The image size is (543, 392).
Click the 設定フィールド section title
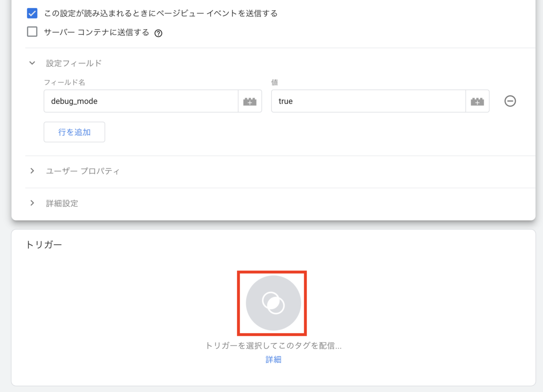point(74,63)
